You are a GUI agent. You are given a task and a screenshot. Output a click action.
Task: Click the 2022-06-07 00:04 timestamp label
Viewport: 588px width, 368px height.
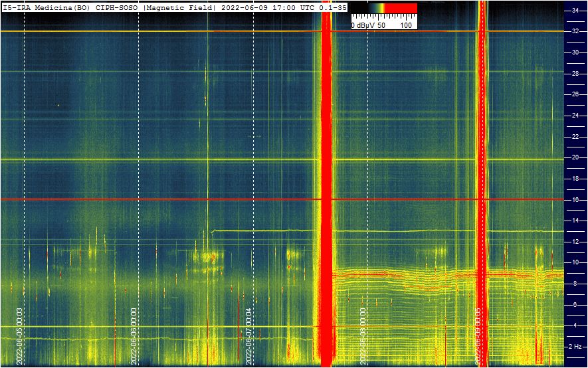(x=249, y=335)
